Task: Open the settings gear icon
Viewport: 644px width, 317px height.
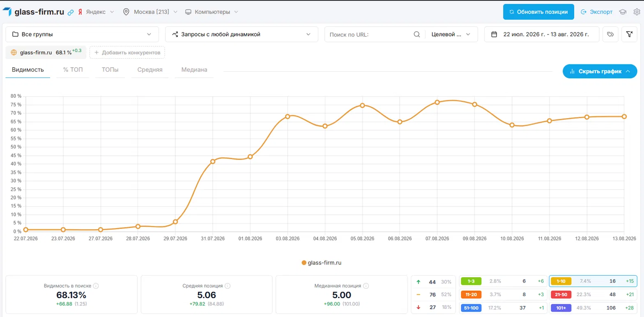Action: coord(637,12)
